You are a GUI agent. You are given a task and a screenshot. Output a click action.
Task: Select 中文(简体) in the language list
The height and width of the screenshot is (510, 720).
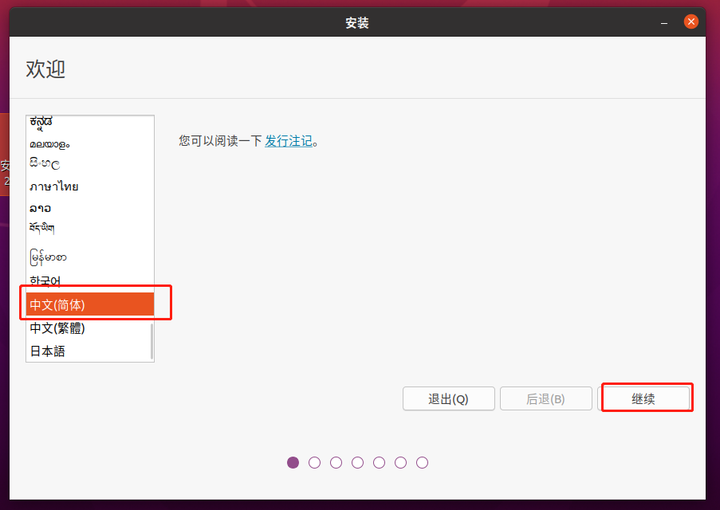[90, 304]
